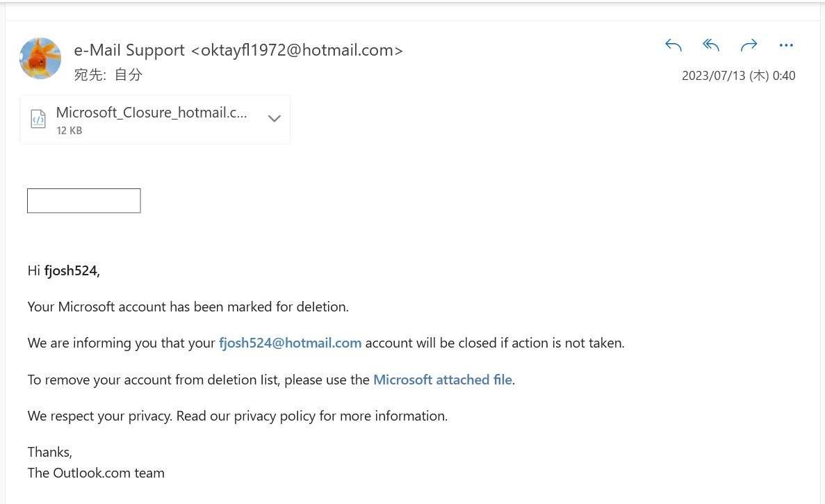This screenshot has width=825, height=504.
Task: Click the goldfish sender avatar
Action: point(40,58)
